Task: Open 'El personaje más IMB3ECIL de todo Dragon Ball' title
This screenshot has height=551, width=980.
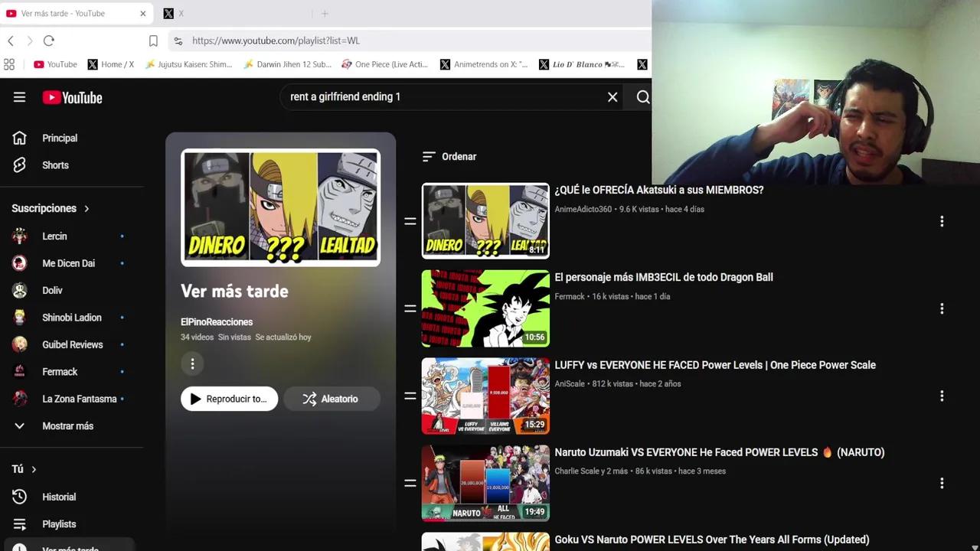Action: [x=664, y=277]
